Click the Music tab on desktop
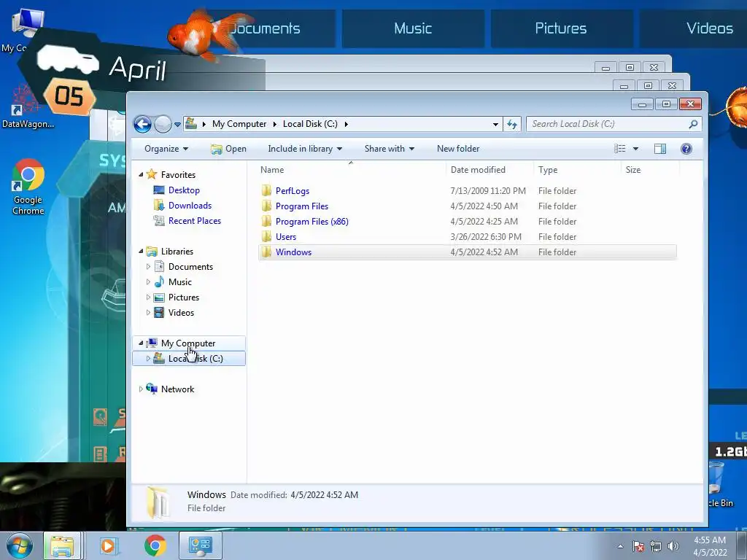This screenshot has width=747, height=560. [413, 28]
